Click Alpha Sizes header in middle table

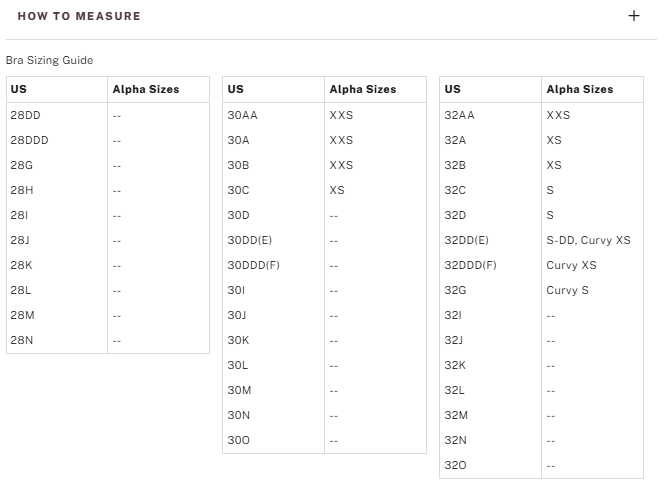pyautogui.click(x=363, y=89)
